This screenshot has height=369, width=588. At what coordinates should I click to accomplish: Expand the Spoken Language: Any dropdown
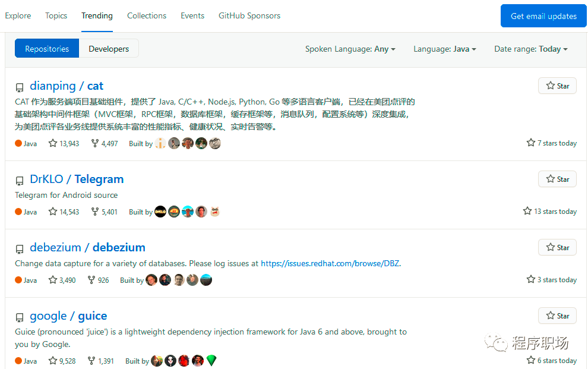tap(350, 49)
